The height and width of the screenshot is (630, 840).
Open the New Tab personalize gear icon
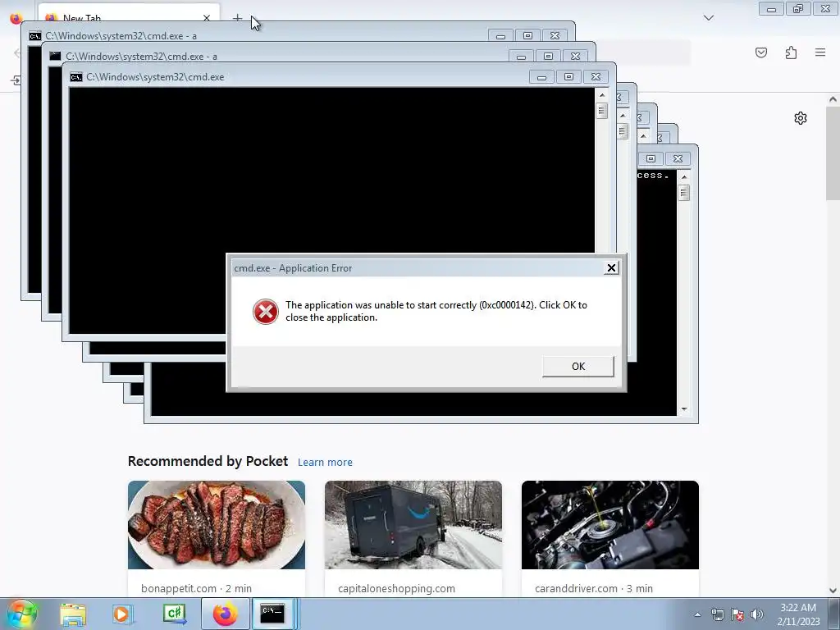[x=801, y=118]
